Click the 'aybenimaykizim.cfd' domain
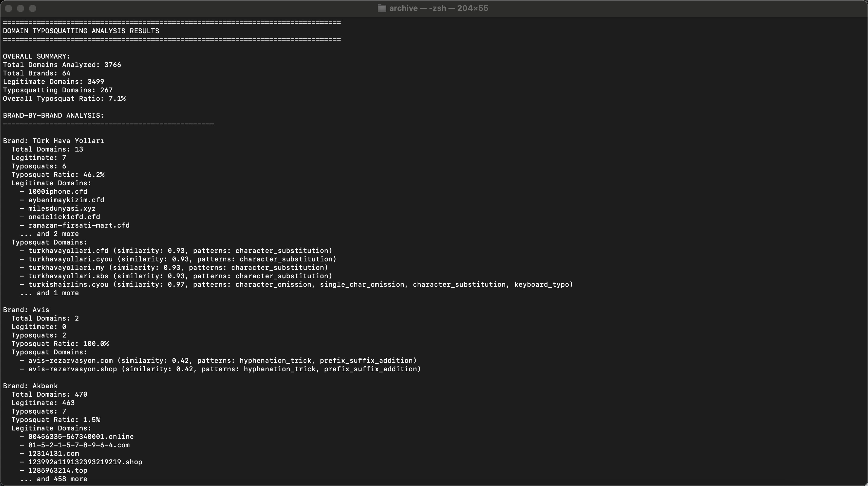Screen dimensions: 868x486 66,200
